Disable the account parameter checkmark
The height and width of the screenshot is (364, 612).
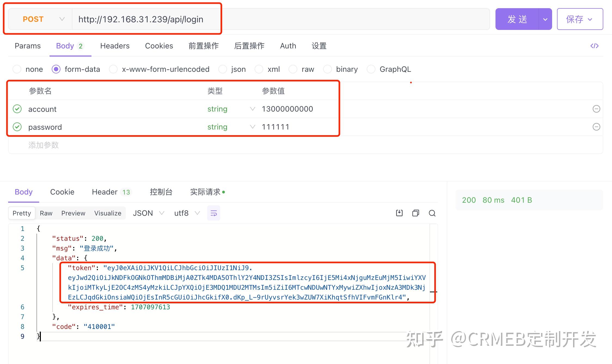[x=17, y=109]
